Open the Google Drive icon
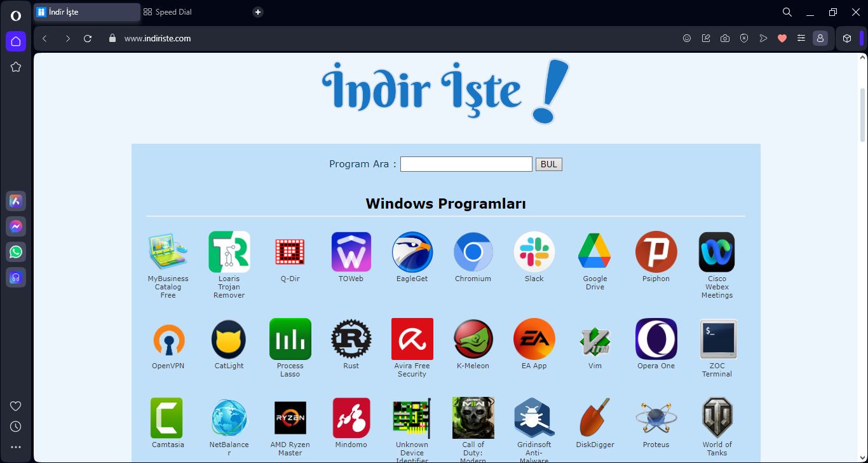 595,252
